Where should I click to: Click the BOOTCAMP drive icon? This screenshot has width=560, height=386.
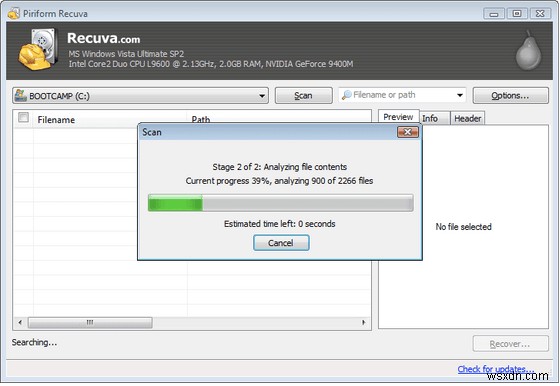pos(20,95)
